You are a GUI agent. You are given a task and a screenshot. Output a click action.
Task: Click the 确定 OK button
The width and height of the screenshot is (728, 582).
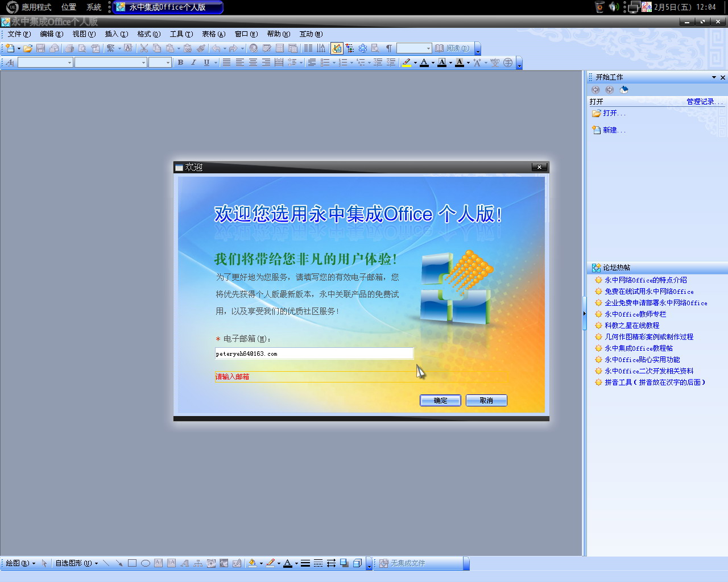440,401
